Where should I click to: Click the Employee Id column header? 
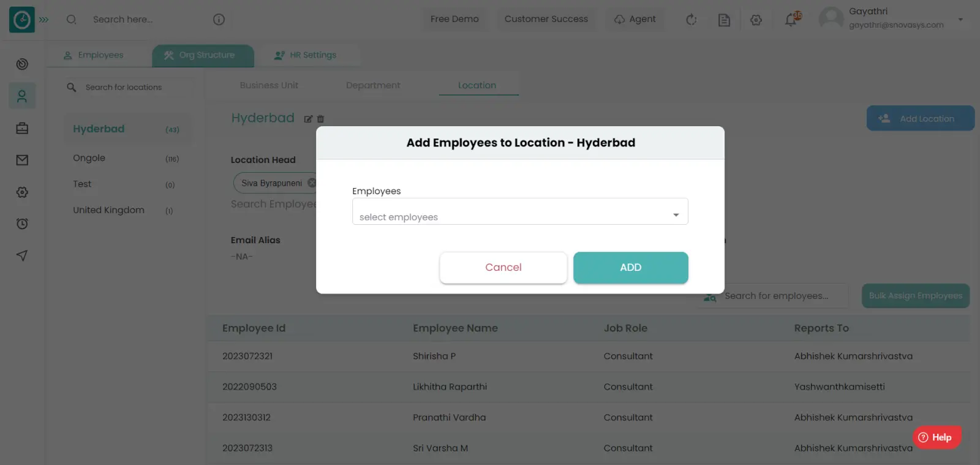pos(254,328)
